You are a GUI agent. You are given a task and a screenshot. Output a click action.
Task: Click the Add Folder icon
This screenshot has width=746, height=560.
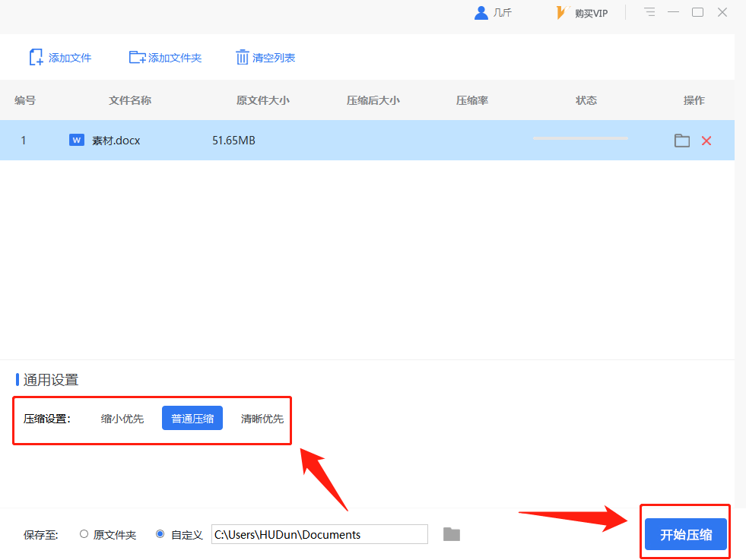138,58
